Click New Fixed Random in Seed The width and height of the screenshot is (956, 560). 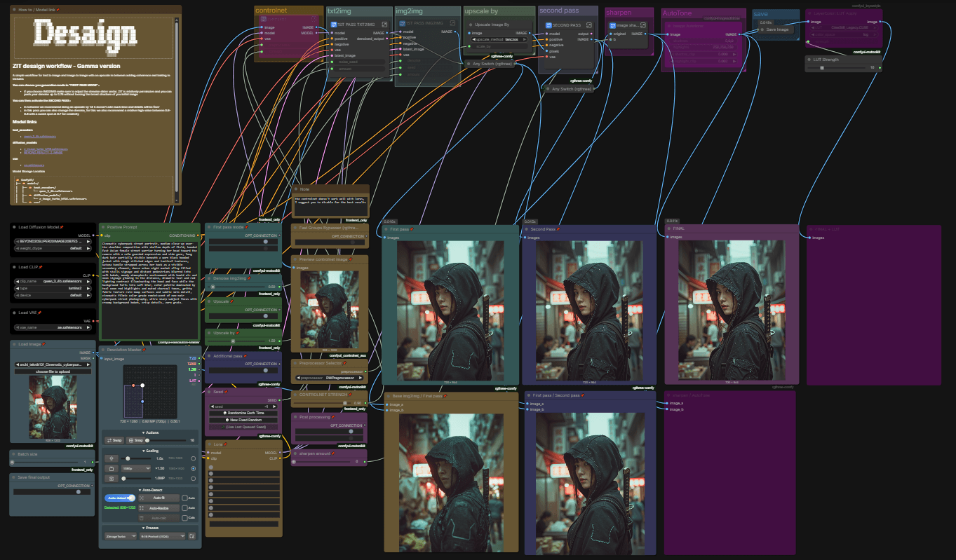click(243, 420)
